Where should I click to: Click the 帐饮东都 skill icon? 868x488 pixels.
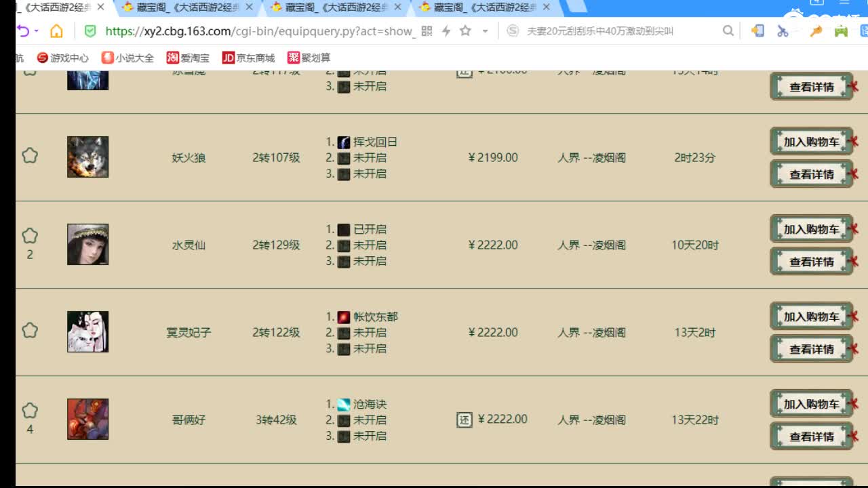344,317
